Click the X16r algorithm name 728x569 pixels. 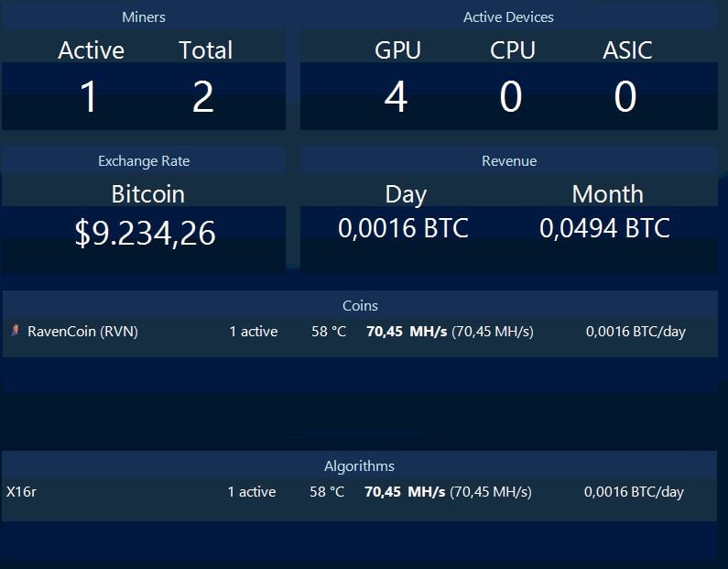tap(21, 492)
